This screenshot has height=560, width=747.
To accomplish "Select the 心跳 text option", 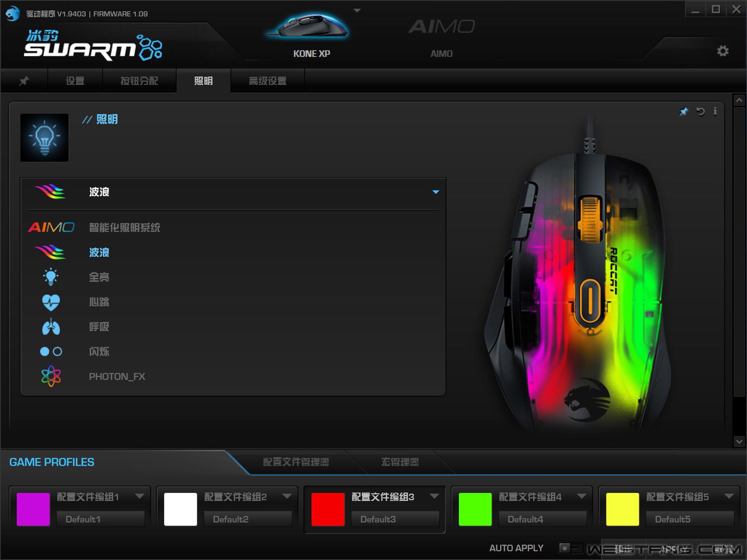I will pyautogui.click(x=99, y=302).
